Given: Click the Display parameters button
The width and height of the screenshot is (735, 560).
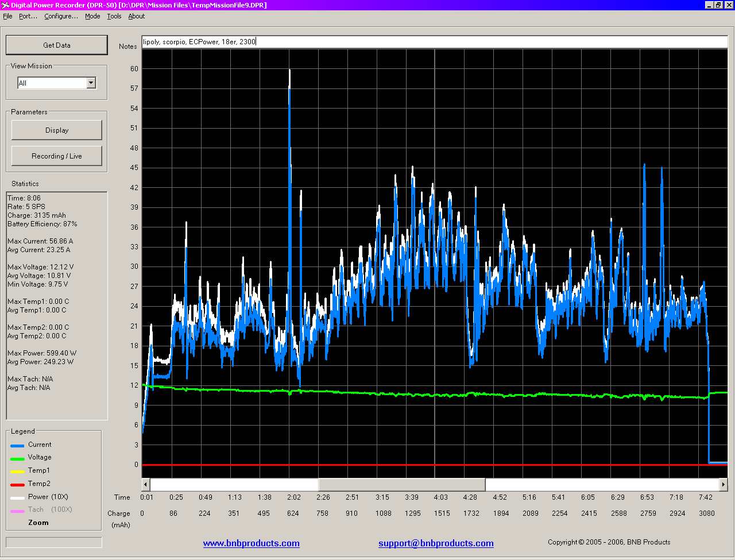Looking at the screenshot, I should coord(57,130).
